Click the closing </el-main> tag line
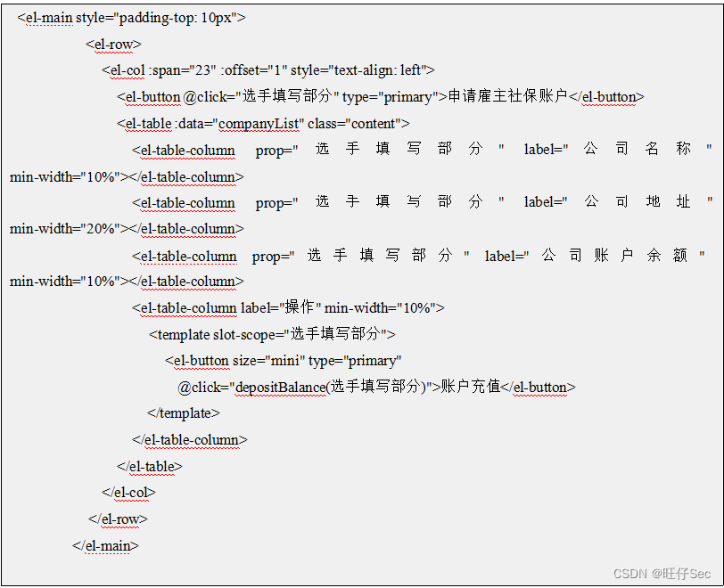Viewport: 724px width, 588px height. [106, 545]
